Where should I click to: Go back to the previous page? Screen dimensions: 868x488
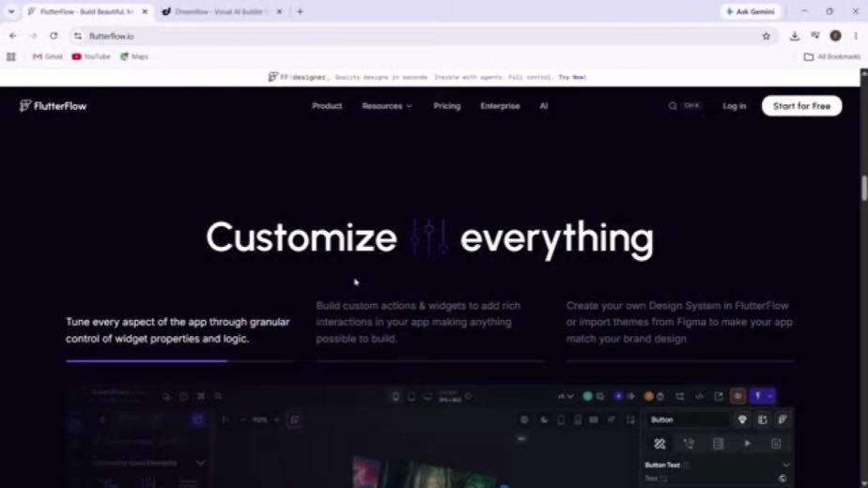13,36
